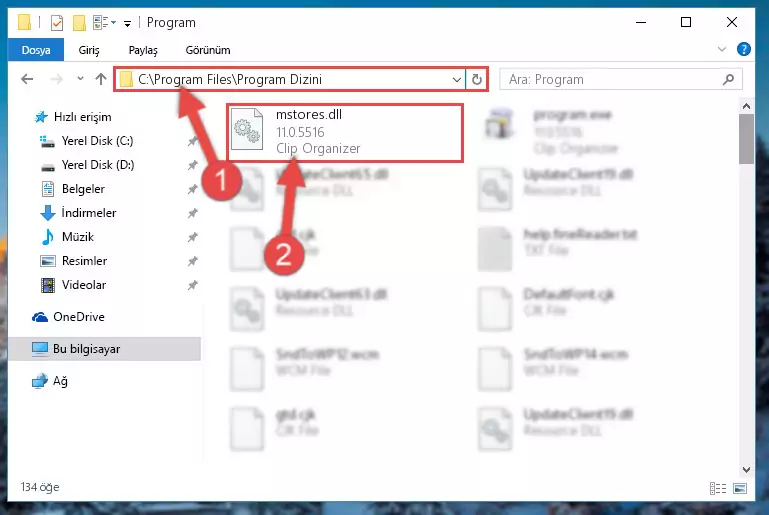Image resolution: width=769 pixels, height=515 pixels.
Task: Switch to large icons view layout icon
Action: click(x=740, y=488)
